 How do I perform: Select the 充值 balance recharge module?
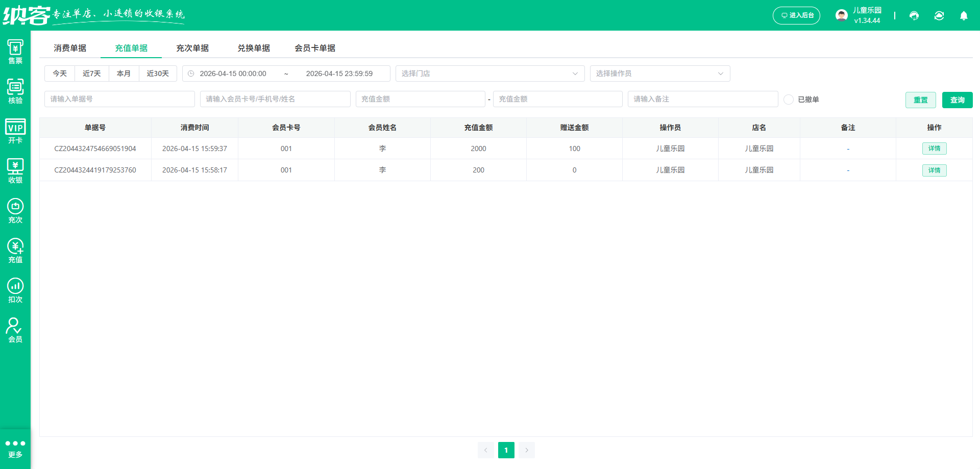(x=15, y=250)
